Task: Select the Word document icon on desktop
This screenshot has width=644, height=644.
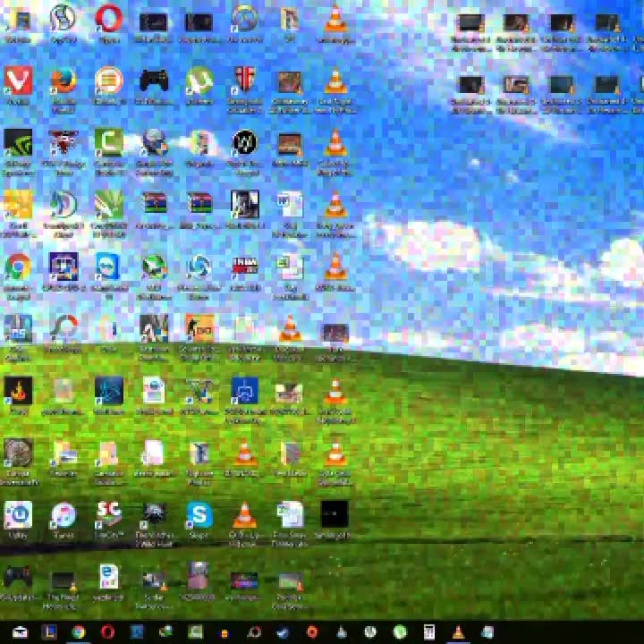Action: pos(290,204)
